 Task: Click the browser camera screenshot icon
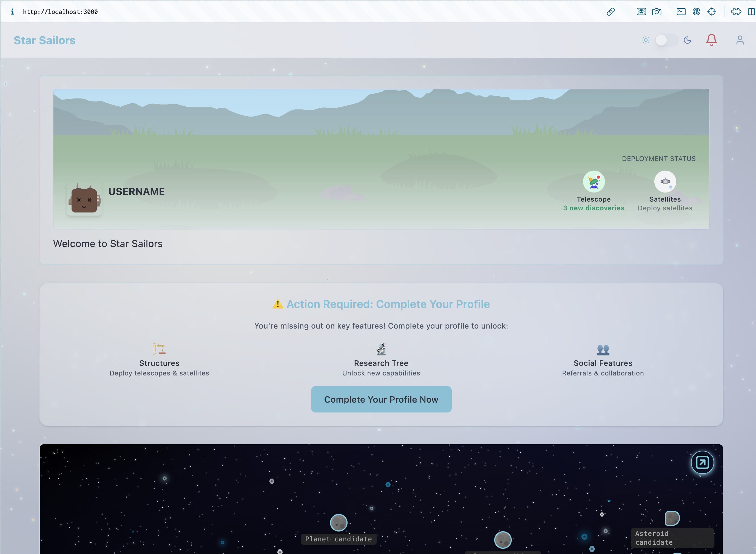656,12
